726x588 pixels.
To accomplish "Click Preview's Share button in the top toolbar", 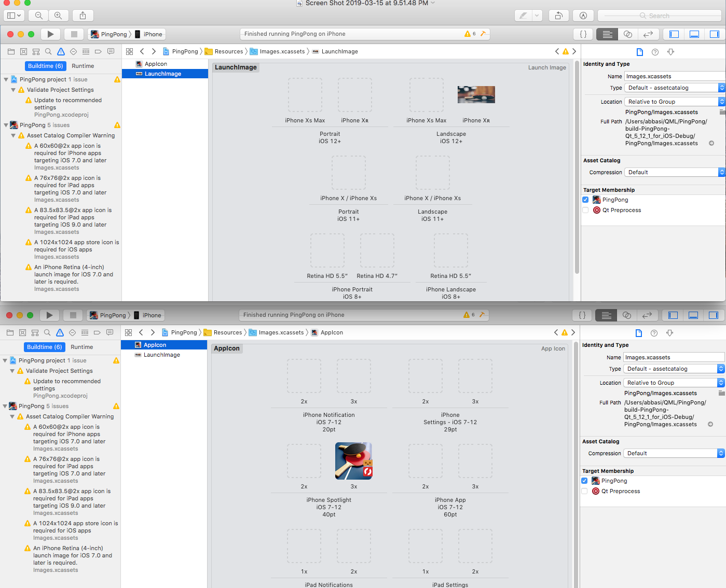I will coord(83,16).
